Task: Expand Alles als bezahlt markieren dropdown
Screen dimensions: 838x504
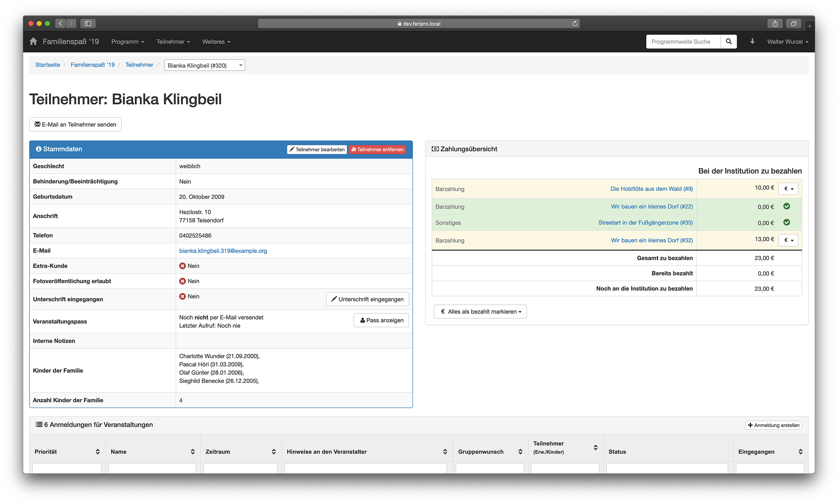Action: tap(480, 311)
